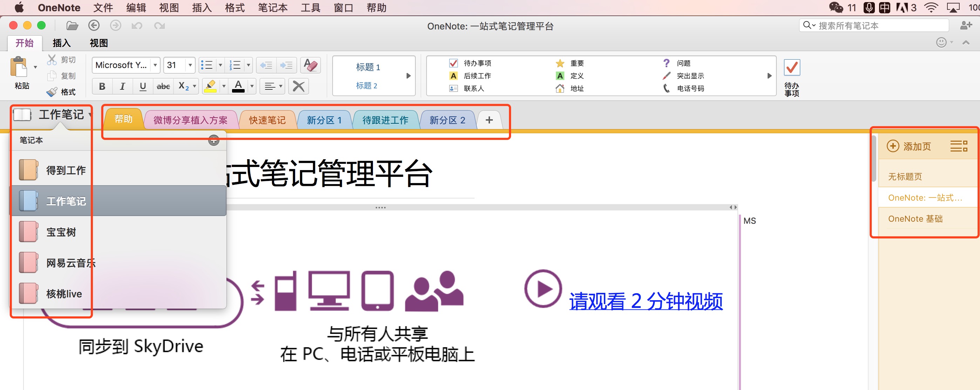Click the clear formatting eraser icon

pyautogui.click(x=311, y=65)
